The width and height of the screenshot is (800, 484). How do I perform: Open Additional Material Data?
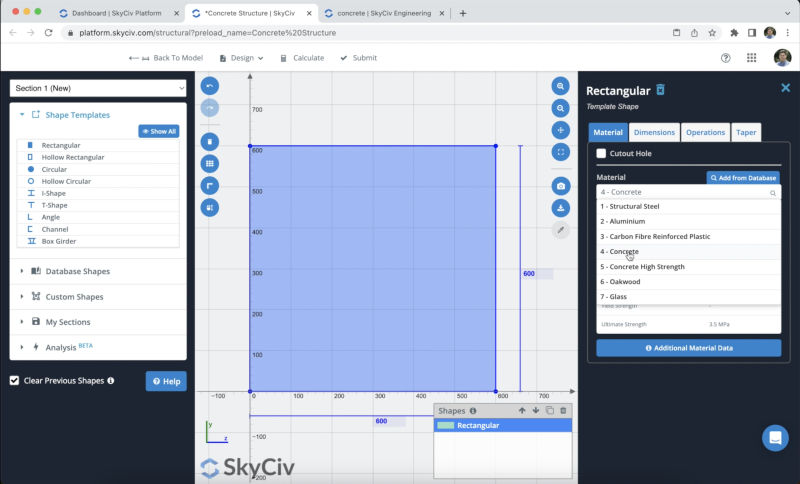[688, 348]
